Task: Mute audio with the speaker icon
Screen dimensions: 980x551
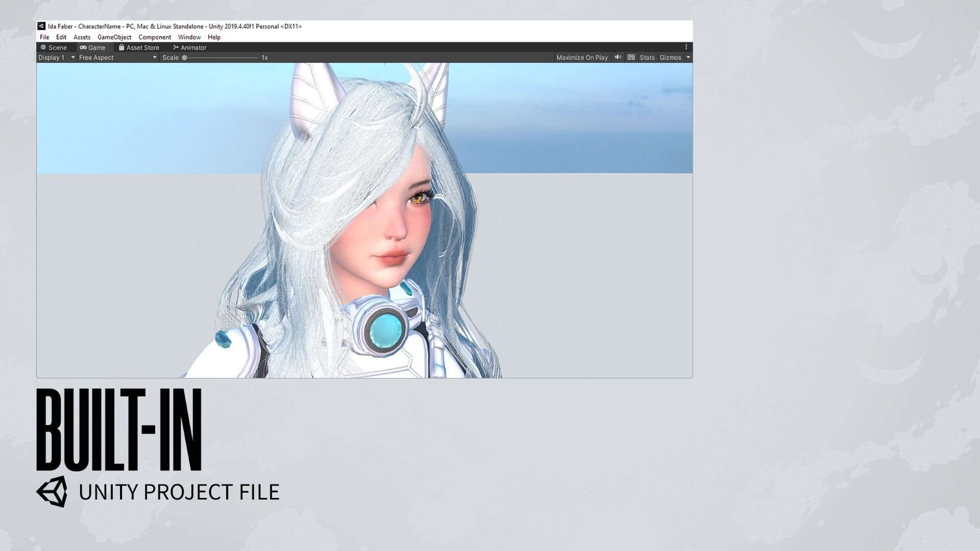Action: (618, 57)
